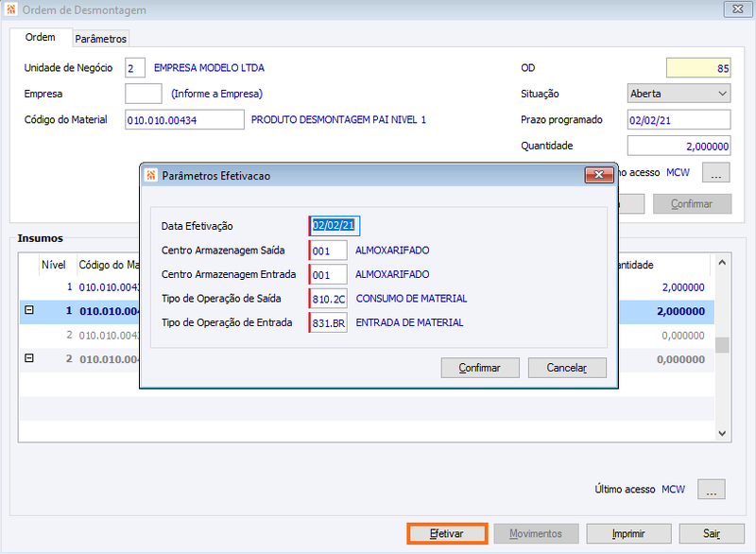
Task: Click the Imprimir button
Action: pyautogui.click(x=628, y=534)
